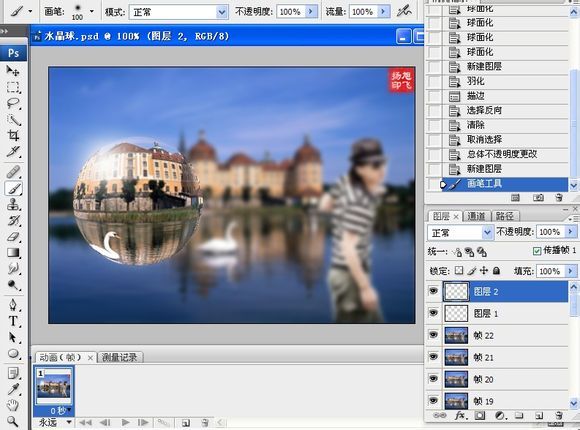
Task: Toggle lock position for layer
Action: point(484,271)
